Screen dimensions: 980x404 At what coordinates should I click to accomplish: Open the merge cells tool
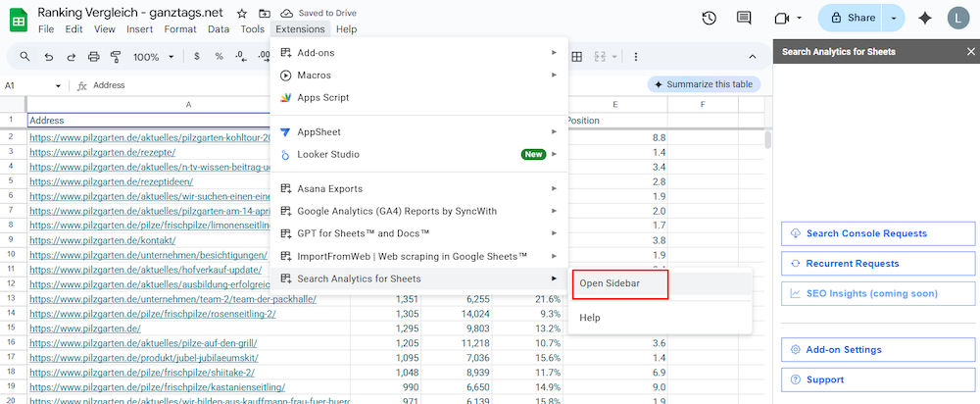coord(600,57)
